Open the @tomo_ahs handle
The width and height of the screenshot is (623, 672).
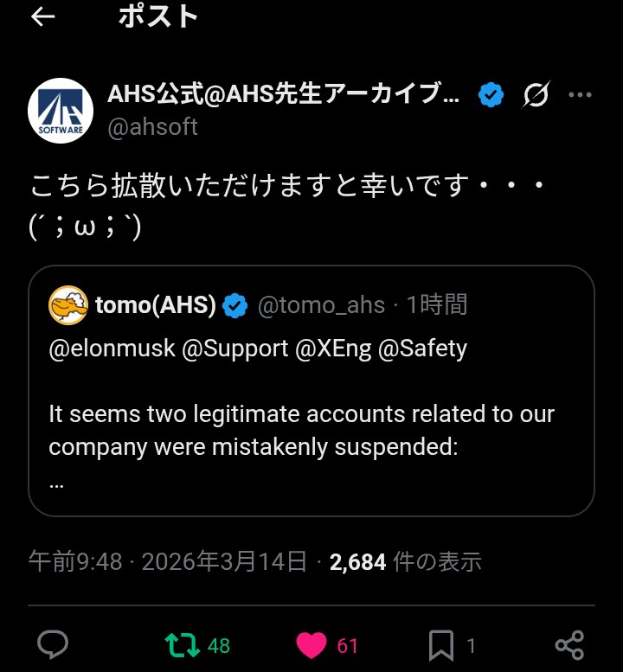tap(321, 305)
